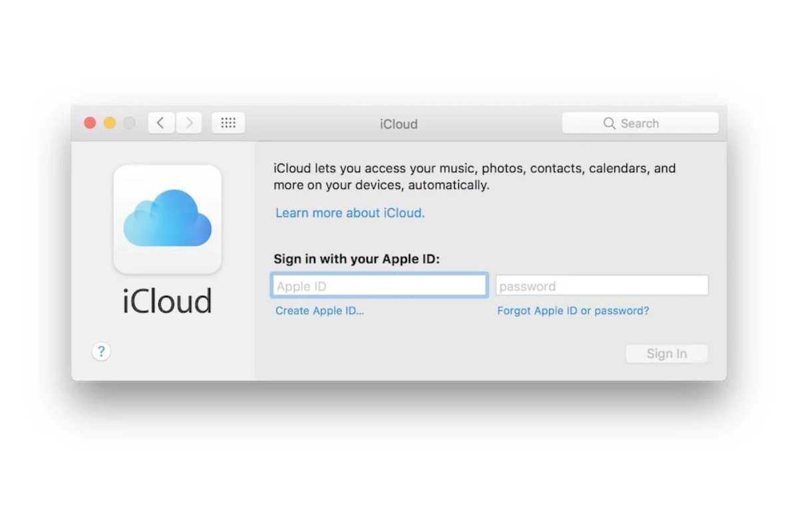Click the iCloud window title text
The image size is (798, 532).
pyautogui.click(x=398, y=124)
